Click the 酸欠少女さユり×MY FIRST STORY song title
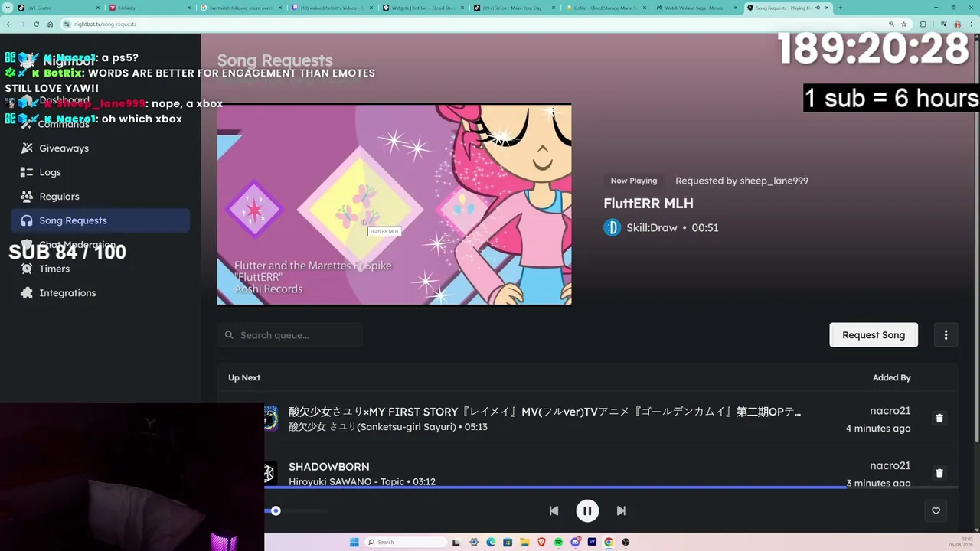Viewport: 980px width, 551px height. [544, 412]
